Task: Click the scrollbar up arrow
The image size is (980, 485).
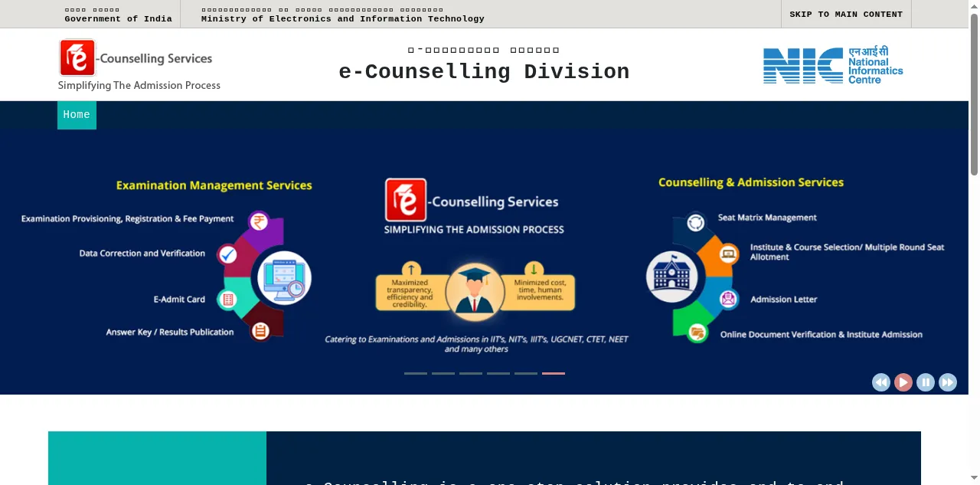Action: click(x=974, y=5)
